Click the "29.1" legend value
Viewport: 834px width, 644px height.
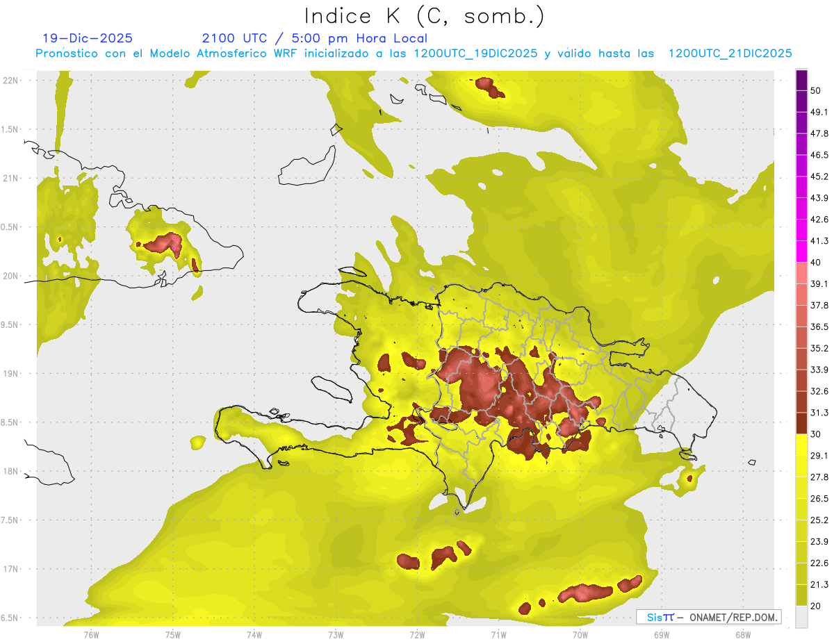click(819, 456)
